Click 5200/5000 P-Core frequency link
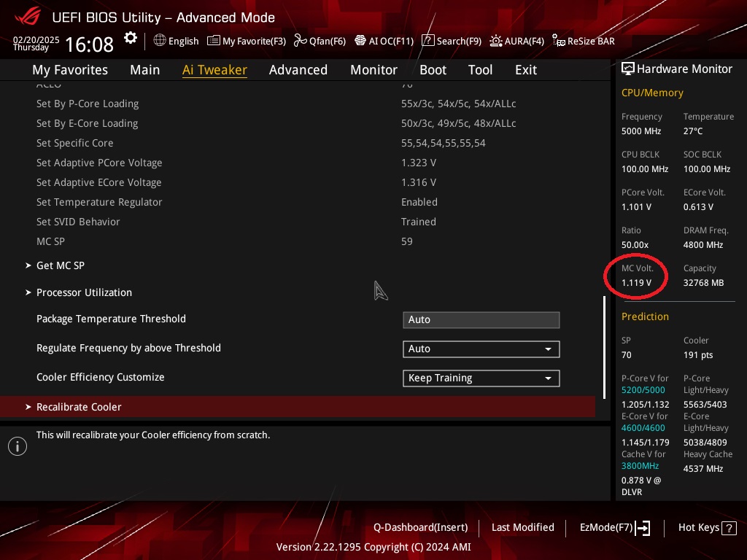 (x=643, y=390)
